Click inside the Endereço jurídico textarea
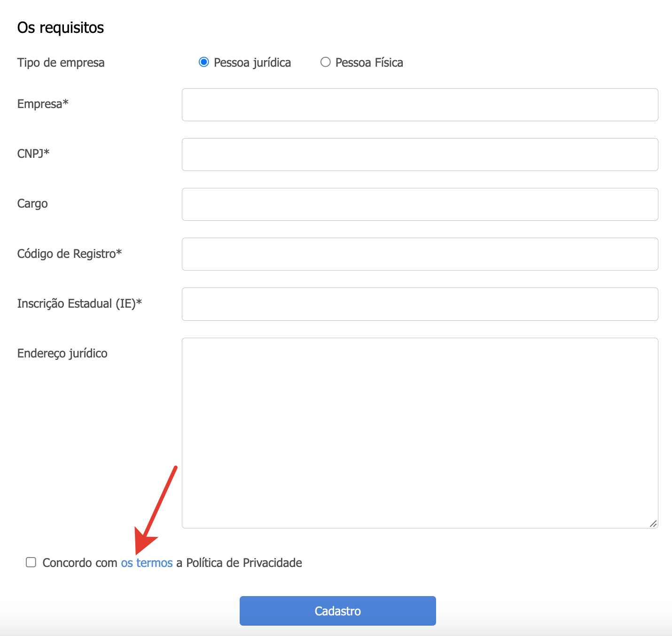Viewport: 672px width, 636px height. click(x=420, y=433)
